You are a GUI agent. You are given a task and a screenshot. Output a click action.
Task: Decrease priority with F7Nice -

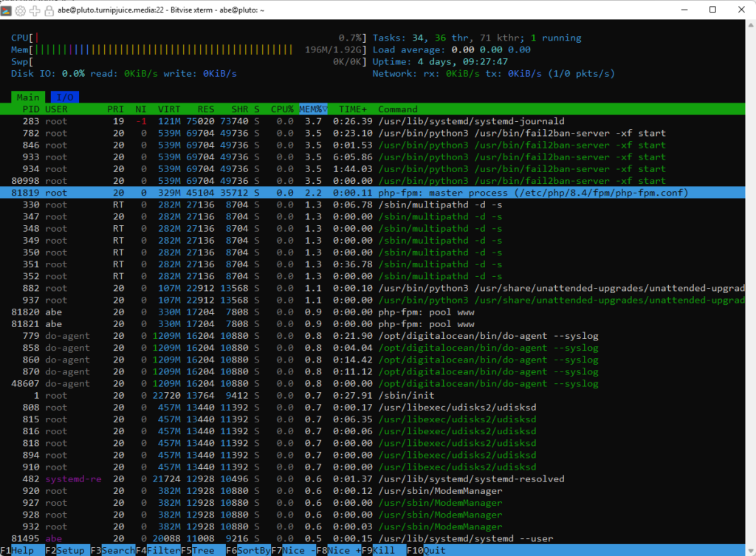point(294,550)
